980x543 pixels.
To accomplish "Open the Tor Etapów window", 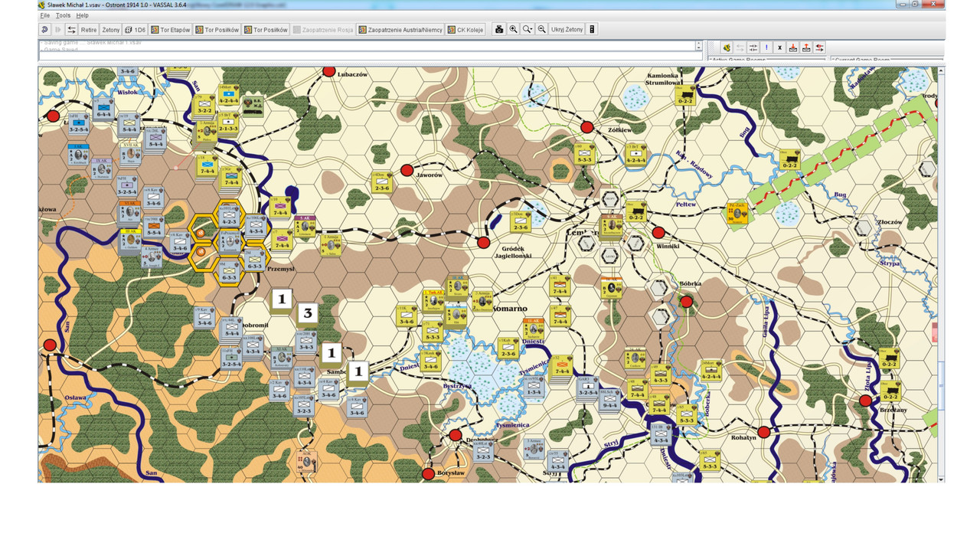I will click(170, 29).
